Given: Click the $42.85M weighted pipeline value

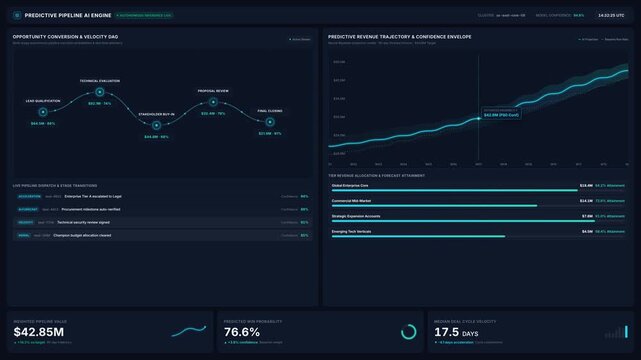Looking at the screenshot, I should [x=39, y=332].
